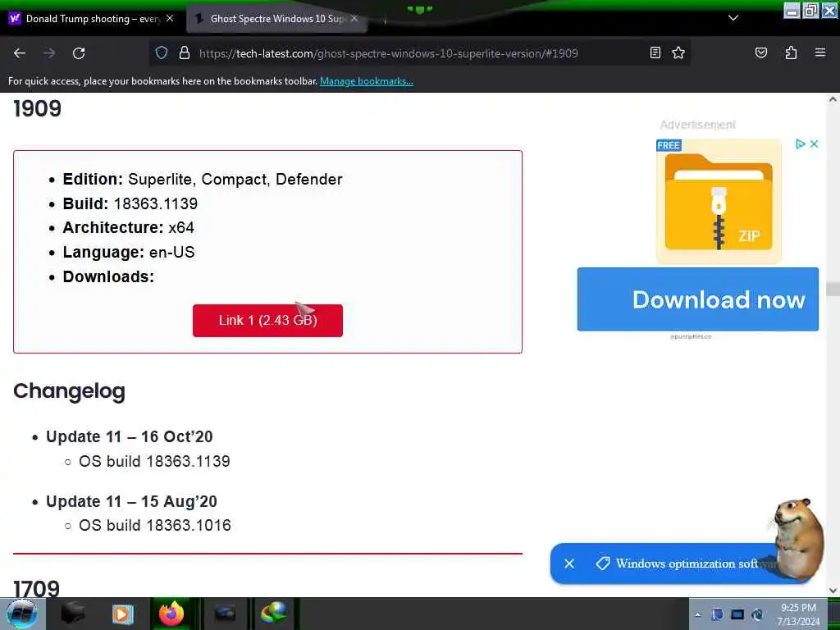Expand the list all tabs chevron
This screenshot has width=840, height=630.
(x=733, y=18)
